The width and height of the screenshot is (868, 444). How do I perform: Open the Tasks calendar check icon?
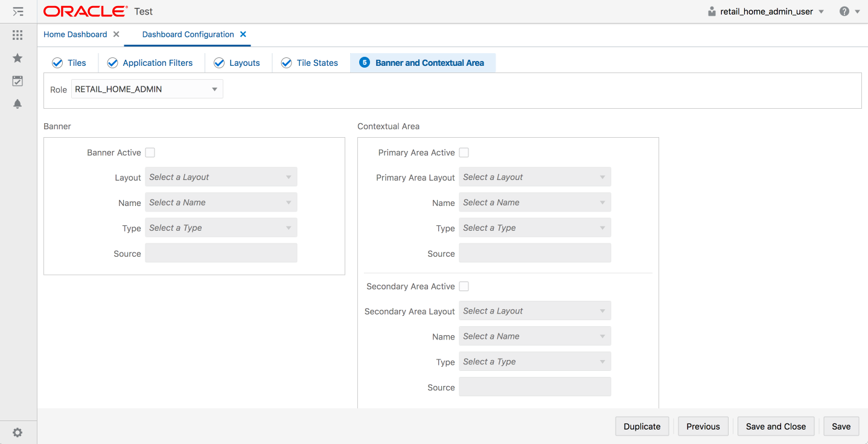(18, 81)
